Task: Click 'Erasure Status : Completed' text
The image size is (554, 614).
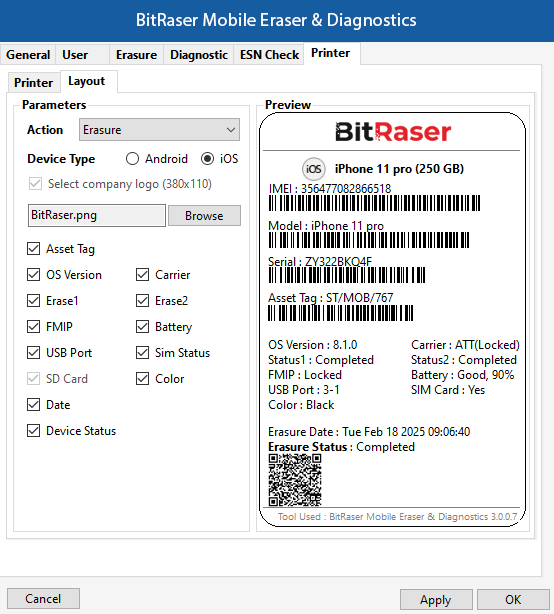Action: pyautogui.click(x=341, y=447)
